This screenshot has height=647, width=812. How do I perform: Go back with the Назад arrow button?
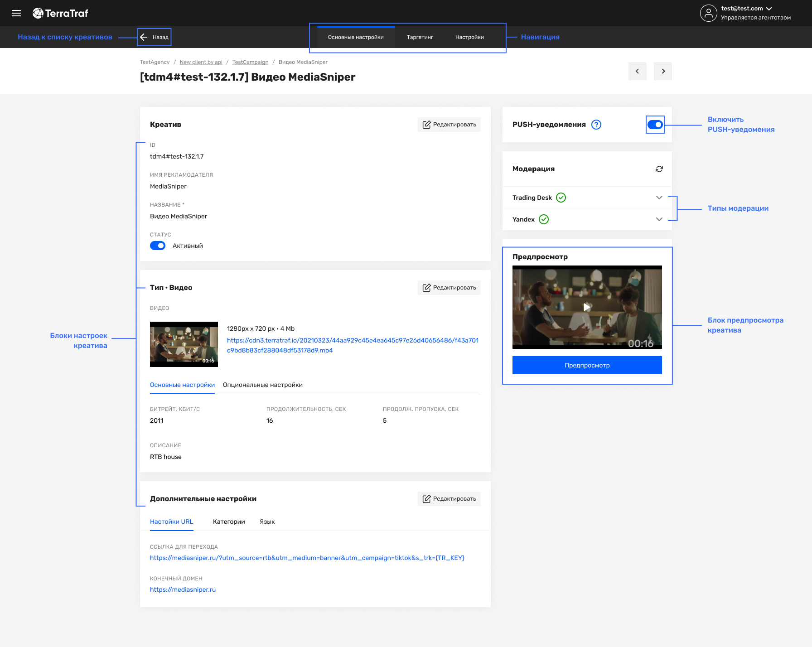click(x=155, y=37)
